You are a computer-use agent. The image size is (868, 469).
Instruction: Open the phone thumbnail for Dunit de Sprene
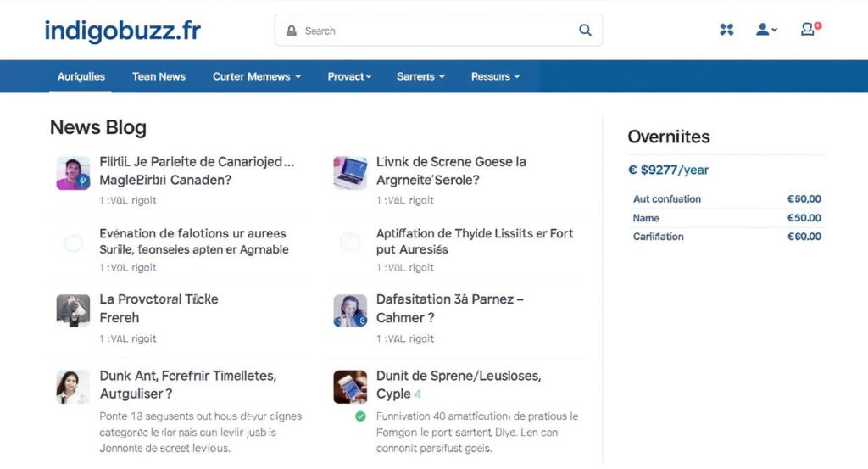(350, 386)
